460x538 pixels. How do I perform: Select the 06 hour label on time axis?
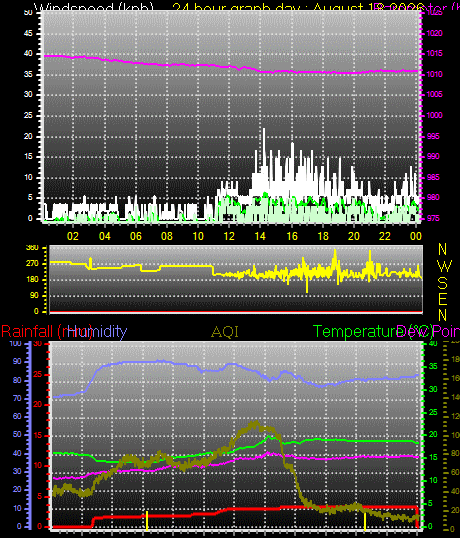click(x=136, y=236)
